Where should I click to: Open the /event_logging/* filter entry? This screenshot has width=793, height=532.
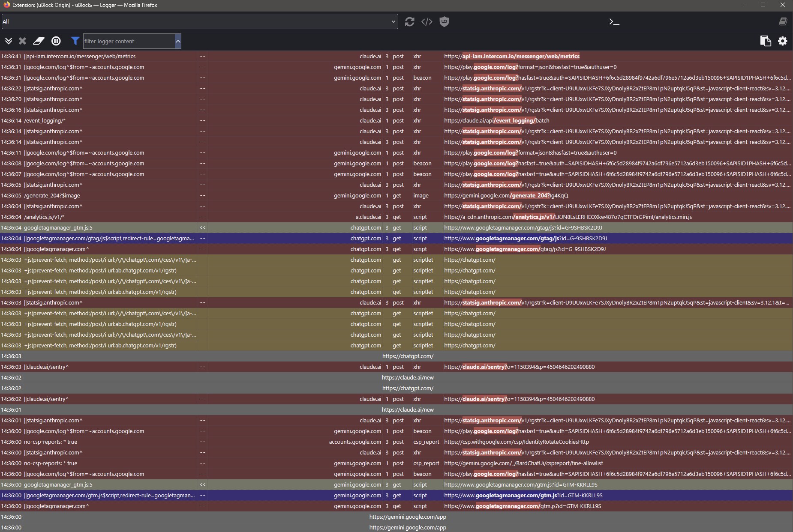pyautogui.click(x=45, y=121)
